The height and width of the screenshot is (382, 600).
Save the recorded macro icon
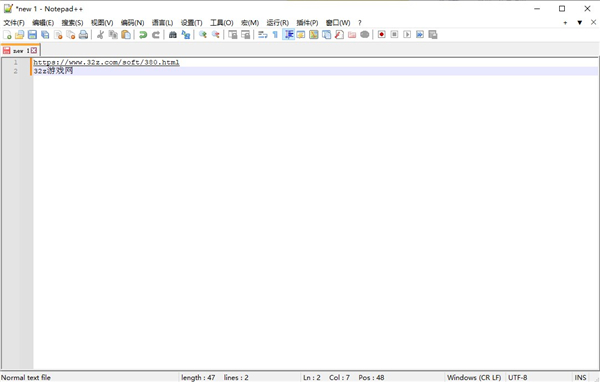[x=433, y=35]
